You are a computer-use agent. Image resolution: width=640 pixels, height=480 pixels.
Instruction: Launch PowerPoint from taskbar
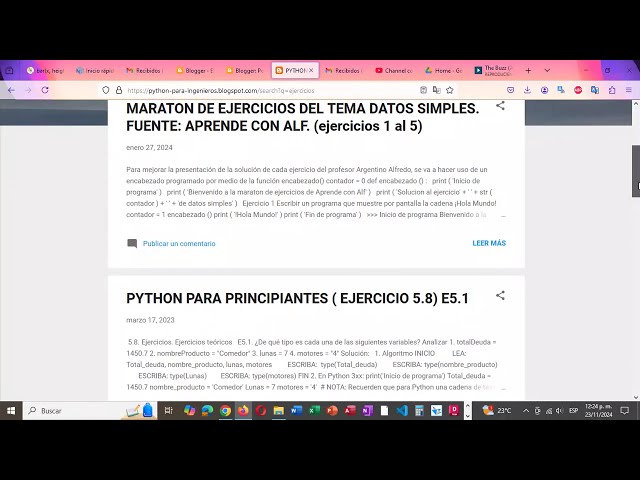332,411
